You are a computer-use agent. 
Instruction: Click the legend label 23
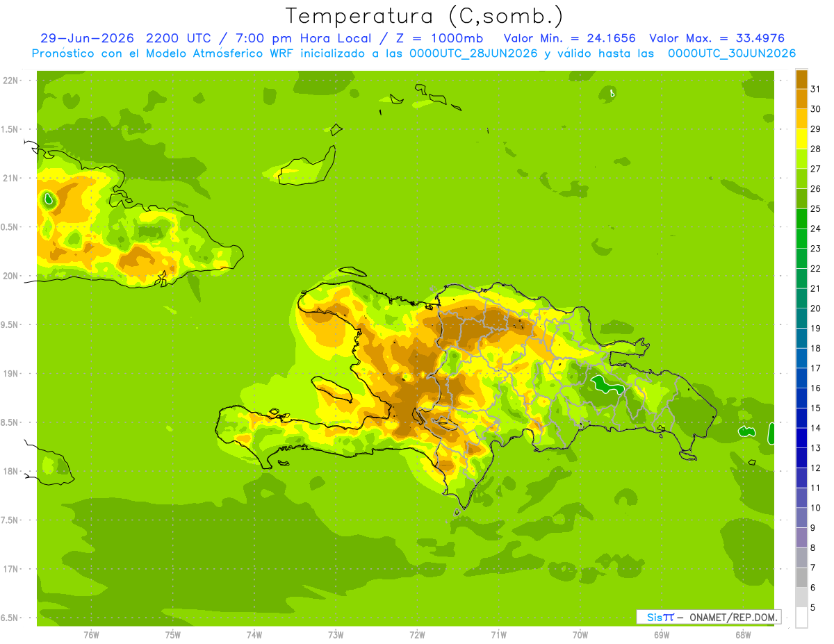tap(815, 249)
